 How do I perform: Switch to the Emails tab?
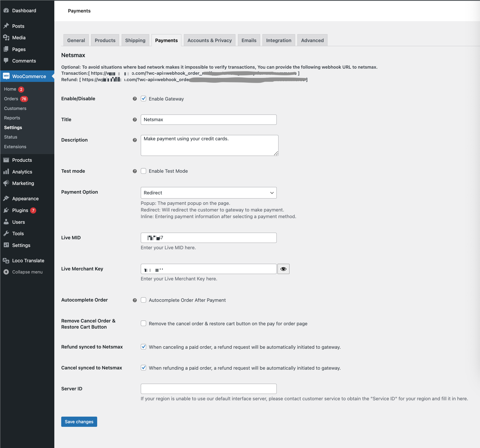pyautogui.click(x=249, y=40)
